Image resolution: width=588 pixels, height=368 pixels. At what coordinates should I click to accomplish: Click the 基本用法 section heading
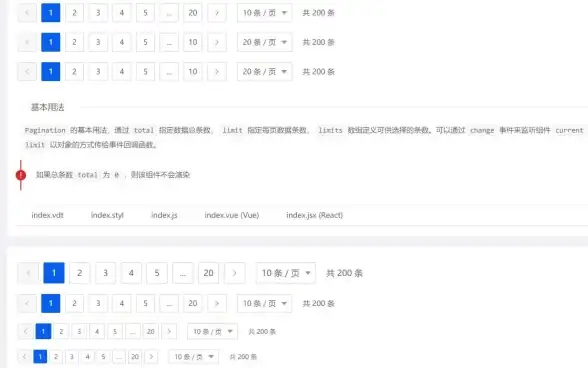pos(48,107)
